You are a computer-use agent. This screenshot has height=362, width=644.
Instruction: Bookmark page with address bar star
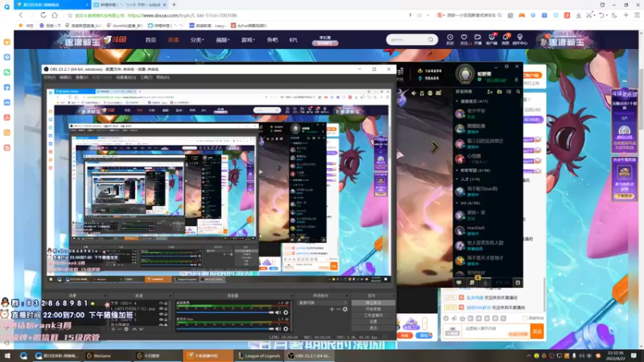click(70, 15)
